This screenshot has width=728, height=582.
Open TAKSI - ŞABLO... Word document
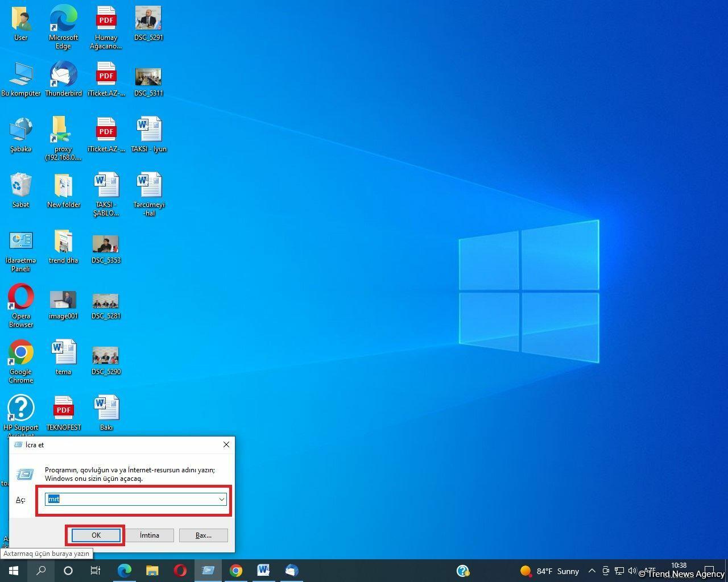[x=106, y=194]
